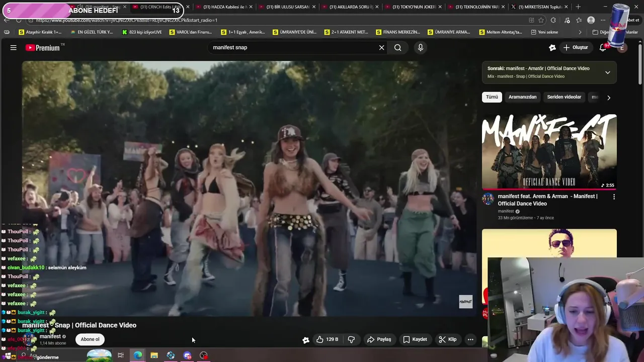The width and height of the screenshot is (644, 362).
Task: Open the Discord taskbar icon
Action: click(x=187, y=355)
